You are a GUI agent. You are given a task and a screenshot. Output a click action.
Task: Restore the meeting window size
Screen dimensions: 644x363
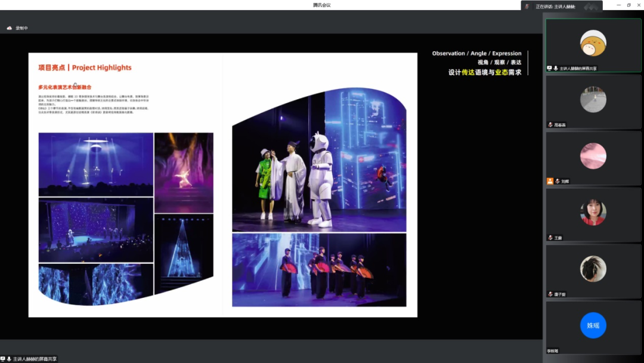tap(628, 5)
